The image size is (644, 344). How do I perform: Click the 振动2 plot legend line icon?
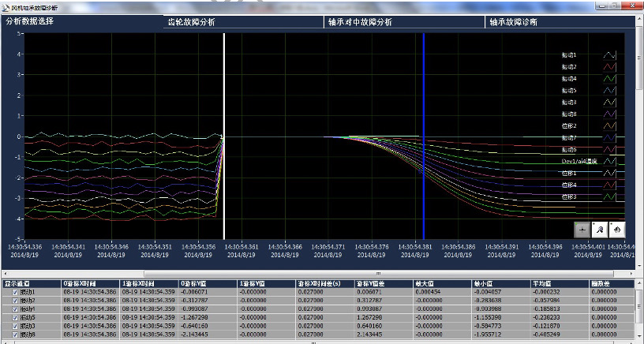click(x=608, y=67)
